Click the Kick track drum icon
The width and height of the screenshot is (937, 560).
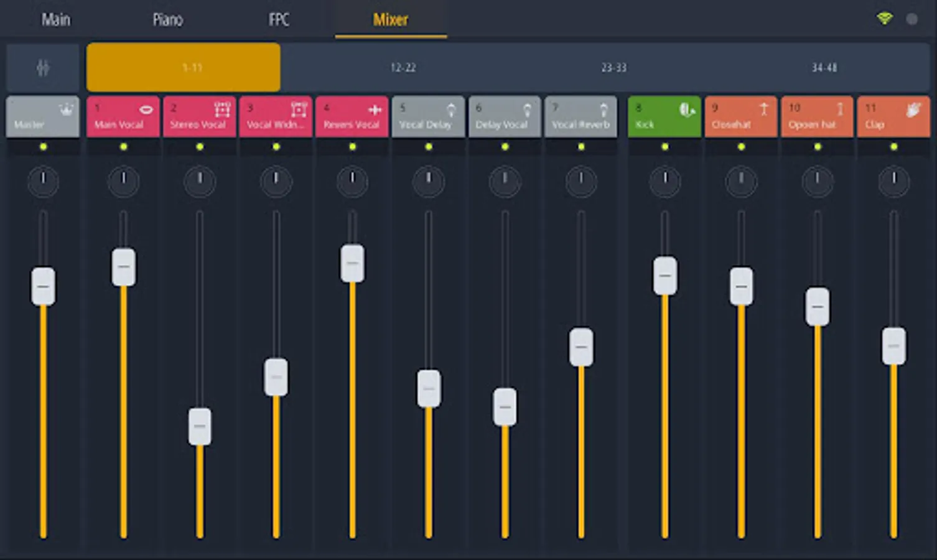pos(687,110)
